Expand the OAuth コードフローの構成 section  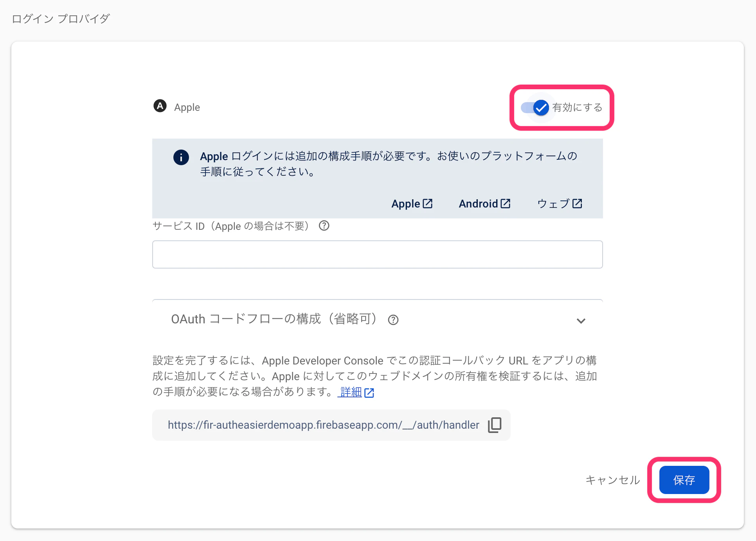click(x=581, y=321)
